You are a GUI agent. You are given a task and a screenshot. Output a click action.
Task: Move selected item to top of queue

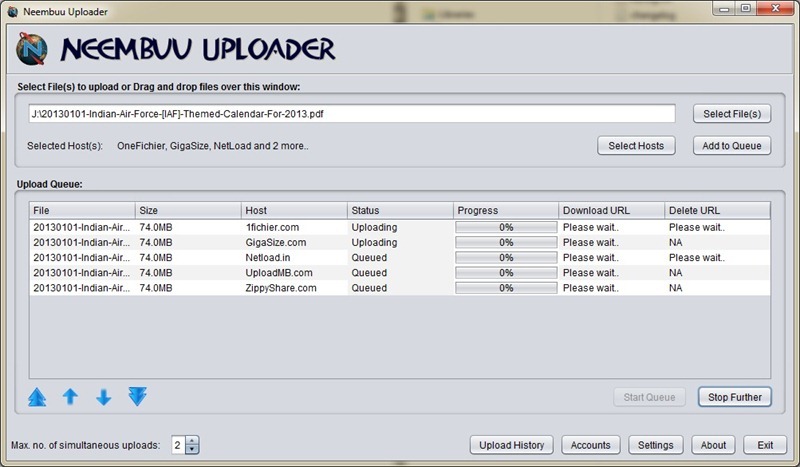(x=37, y=397)
